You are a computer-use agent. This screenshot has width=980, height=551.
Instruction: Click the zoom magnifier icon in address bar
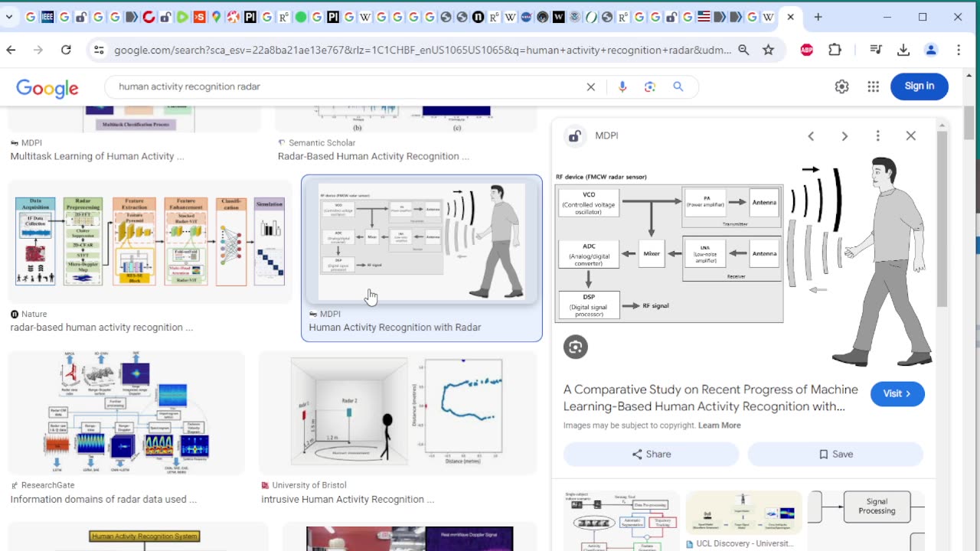coord(743,50)
